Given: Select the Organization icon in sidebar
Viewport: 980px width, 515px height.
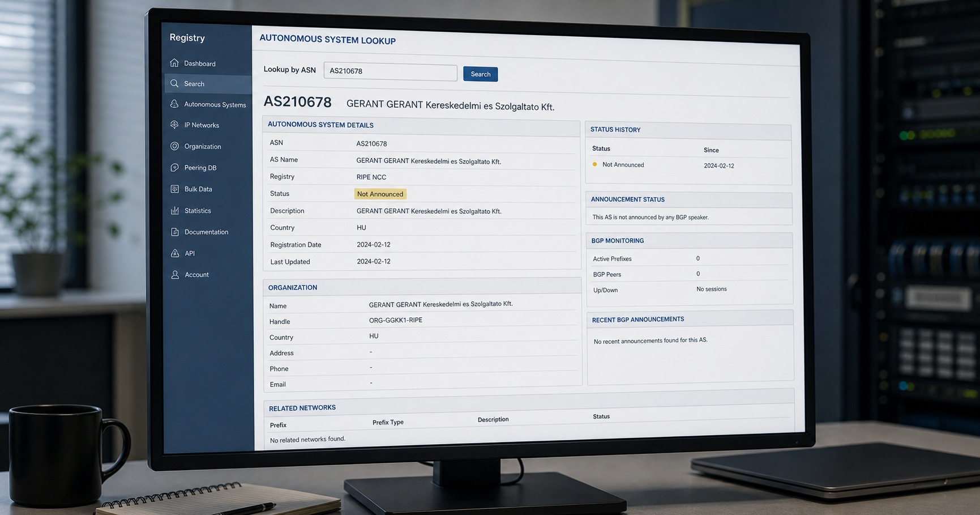Looking at the screenshot, I should (174, 146).
